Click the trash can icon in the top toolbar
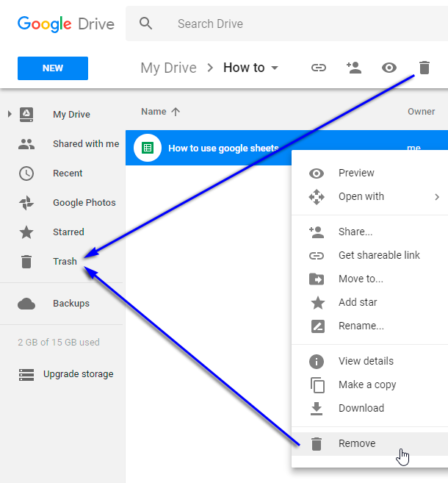The image size is (448, 483). pos(424,68)
